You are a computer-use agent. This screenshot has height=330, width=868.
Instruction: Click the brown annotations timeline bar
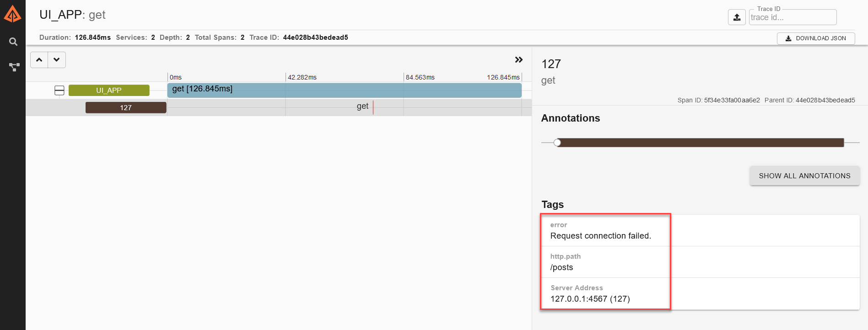coord(701,143)
